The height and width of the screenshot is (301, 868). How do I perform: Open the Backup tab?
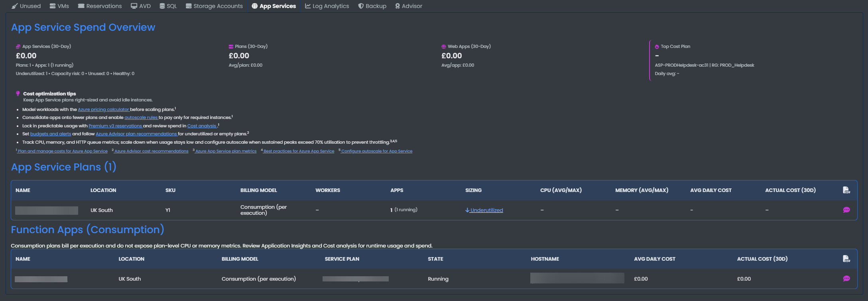click(x=372, y=6)
